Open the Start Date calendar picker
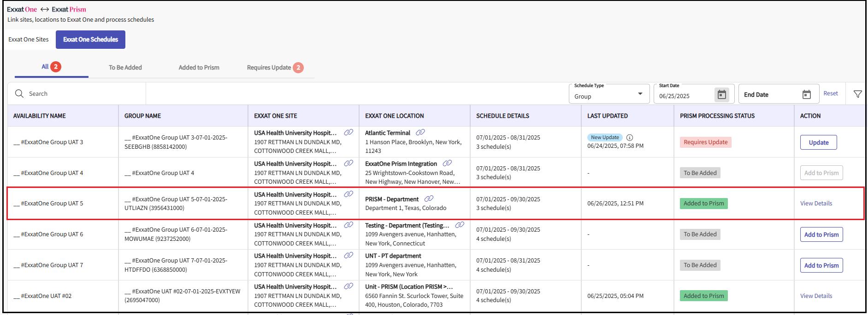The height and width of the screenshot is (315, 868). click(721, 95)
